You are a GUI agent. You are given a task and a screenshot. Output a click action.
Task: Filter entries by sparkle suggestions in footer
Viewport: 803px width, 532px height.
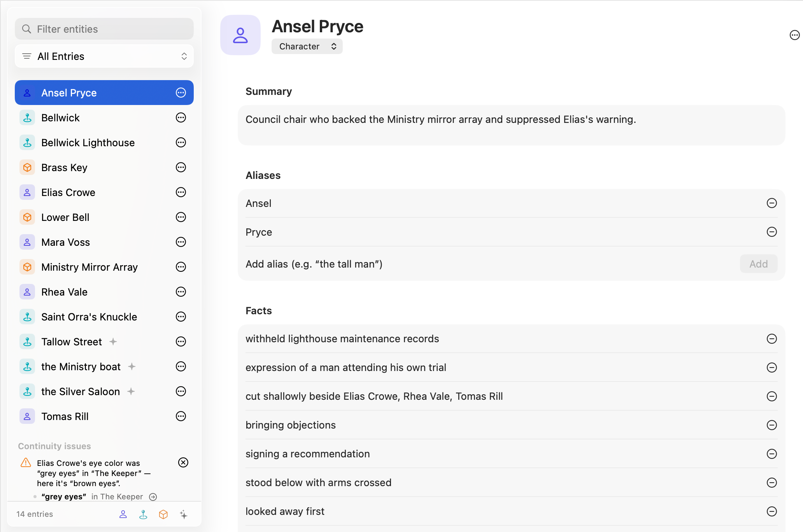[x=184, y=514]
